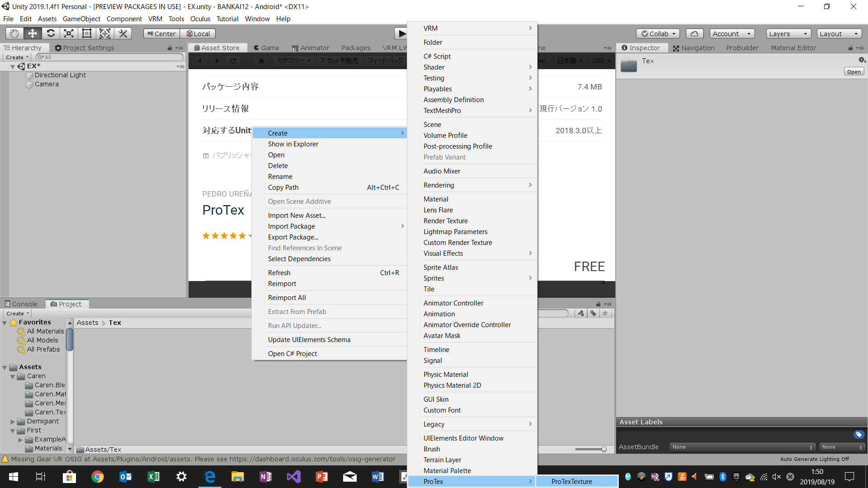Toggle Local handle rotation button
This screenshot has height=488, width=868.
point(198,33)
